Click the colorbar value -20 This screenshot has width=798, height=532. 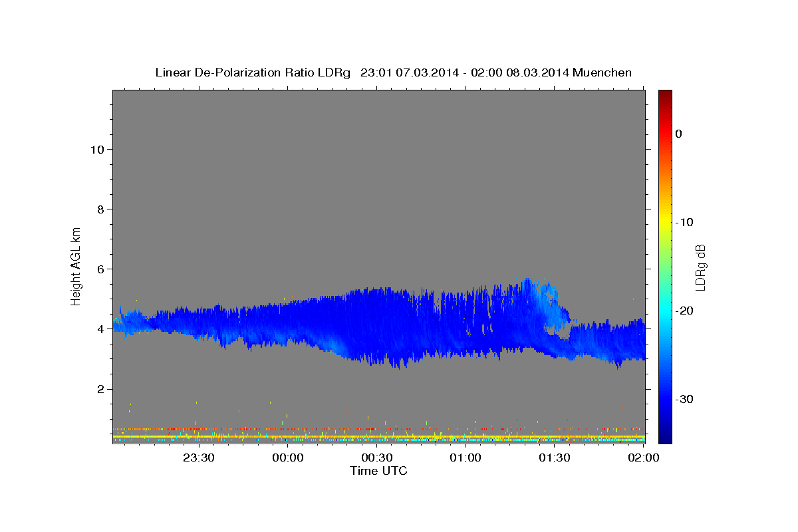click(684, 311)
